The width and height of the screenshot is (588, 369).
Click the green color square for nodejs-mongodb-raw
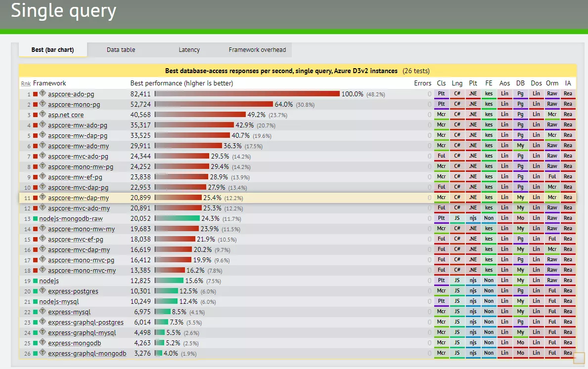pyautogui.click(x=35, y=219)
